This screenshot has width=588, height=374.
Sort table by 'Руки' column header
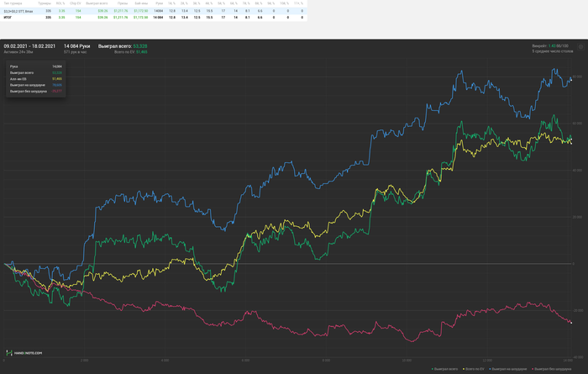[160, 3]
